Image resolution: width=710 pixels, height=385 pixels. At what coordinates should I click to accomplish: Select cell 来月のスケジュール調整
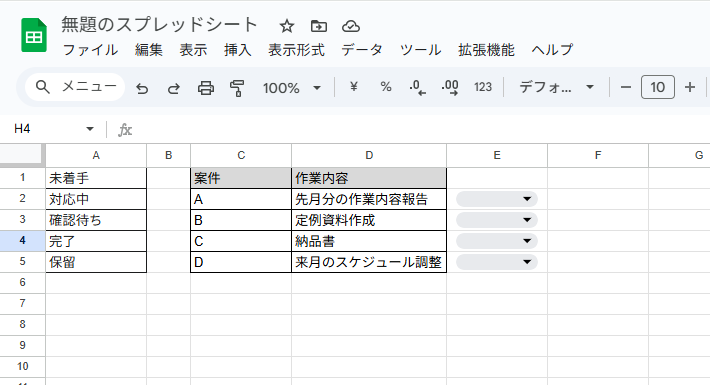tap(369, 262)
